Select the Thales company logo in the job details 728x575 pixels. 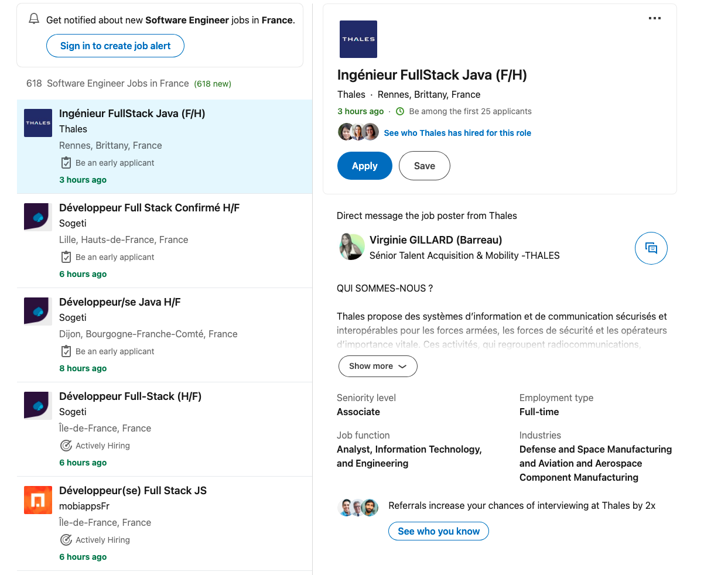click(358, 39)
